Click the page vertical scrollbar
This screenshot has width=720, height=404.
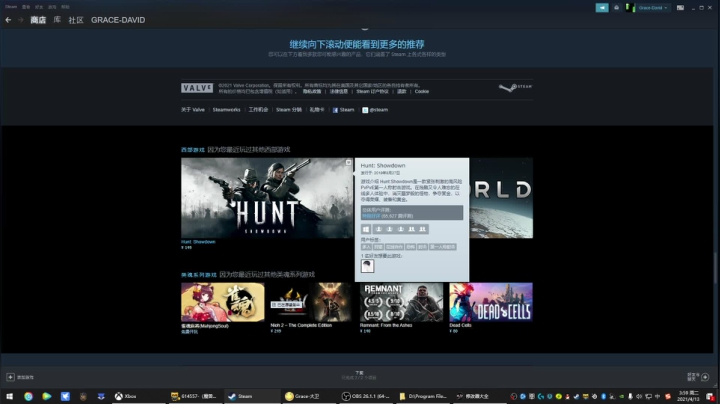(x=716, y=264)
